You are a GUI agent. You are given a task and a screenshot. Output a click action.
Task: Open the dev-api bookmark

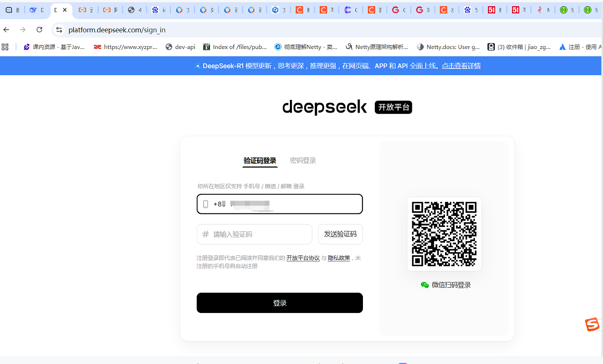180,47
